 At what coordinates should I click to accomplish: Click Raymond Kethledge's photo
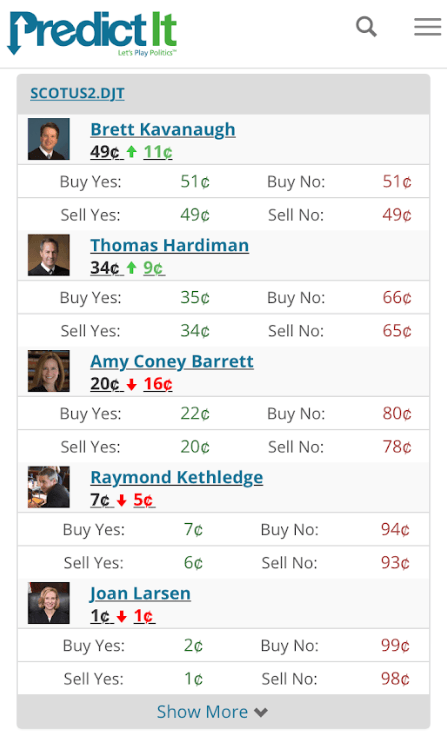[x=49, y=487]
